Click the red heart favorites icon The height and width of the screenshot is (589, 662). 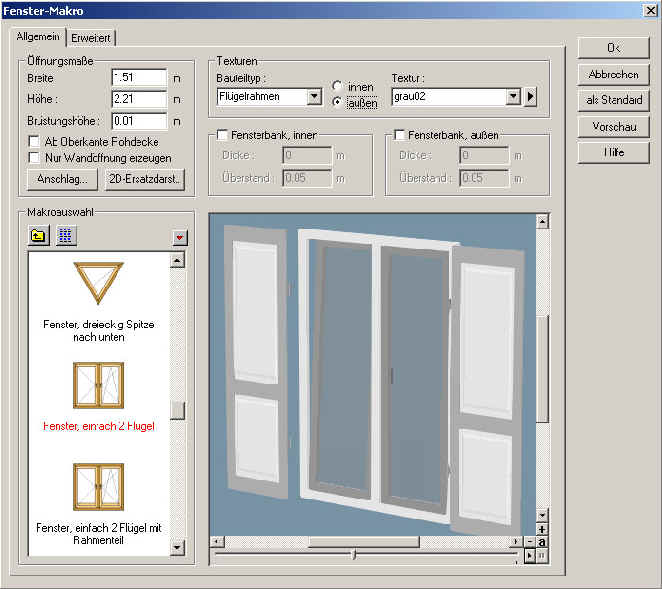(x=180, y=237)
